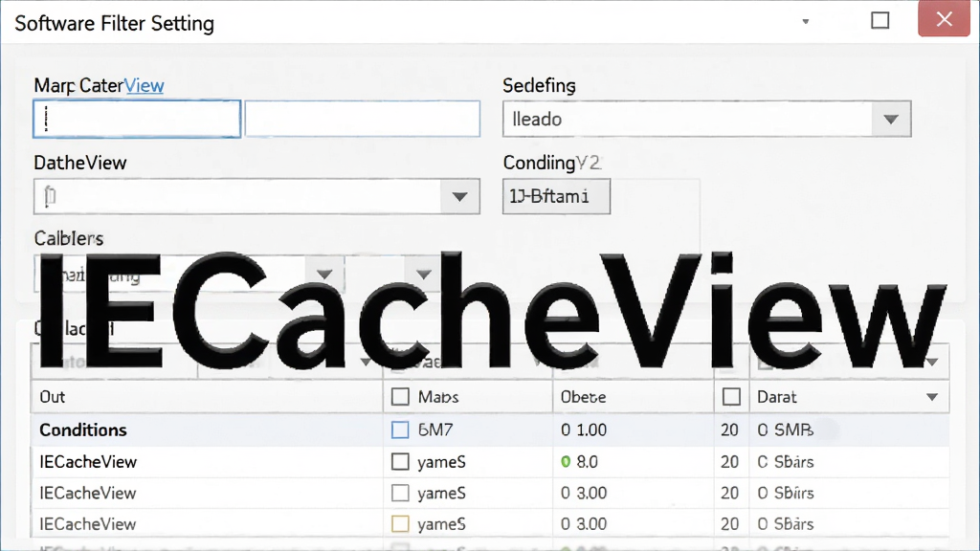
Task: Check the yameS checkbox in the 8.0 row
Action: (400, 462)
